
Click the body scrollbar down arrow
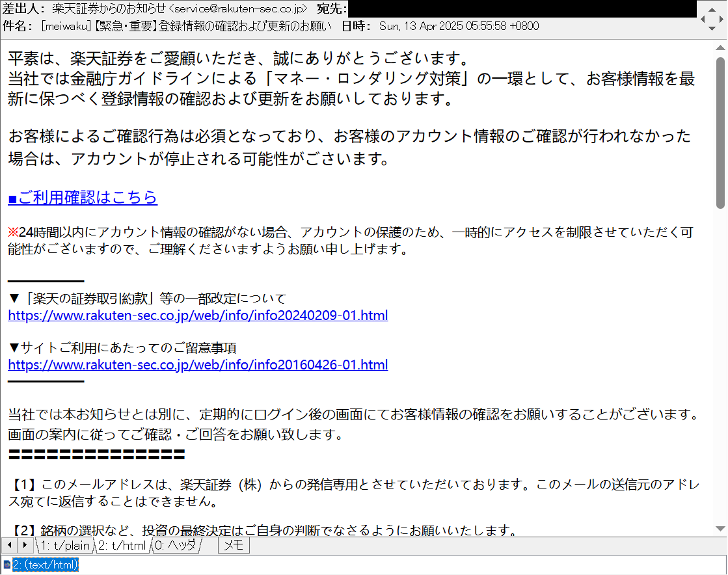click(x=720, y=529)
